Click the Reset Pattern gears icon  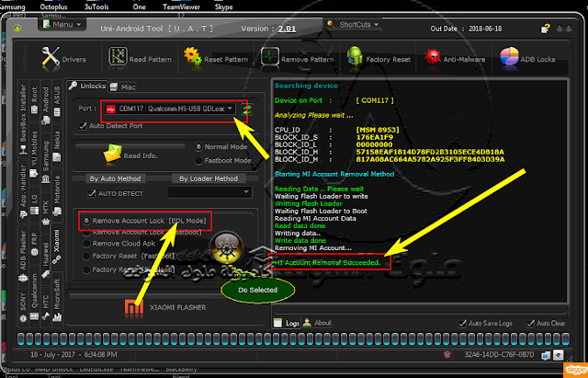193,57
